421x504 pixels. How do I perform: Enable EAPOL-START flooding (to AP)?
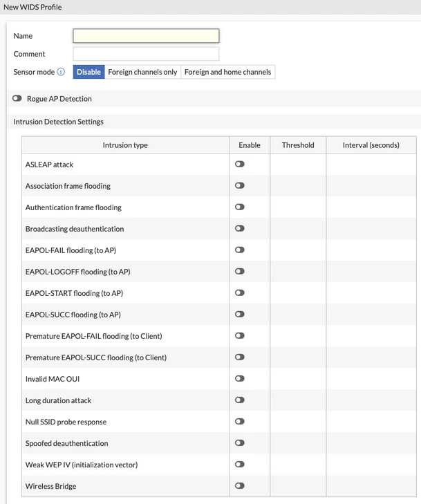pyautogui.click(x=240, y=293)
